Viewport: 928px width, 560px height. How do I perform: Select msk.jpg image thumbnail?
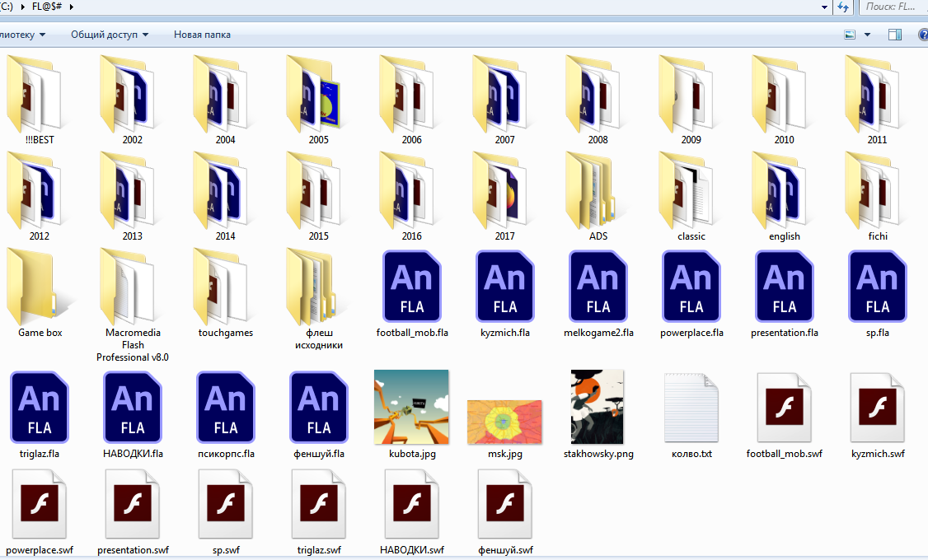(x=504, y=422)
